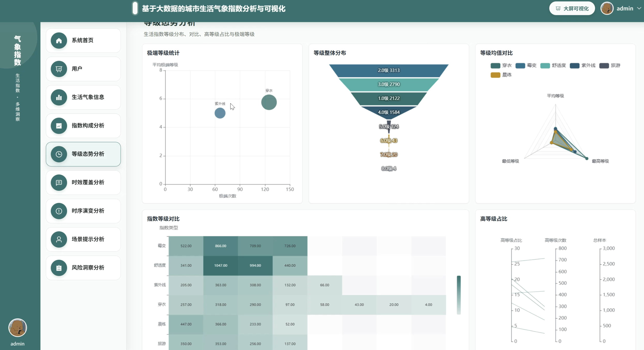
Task: Click the trend chart icon beside 指数构成分析
Action: coord(59,126)
